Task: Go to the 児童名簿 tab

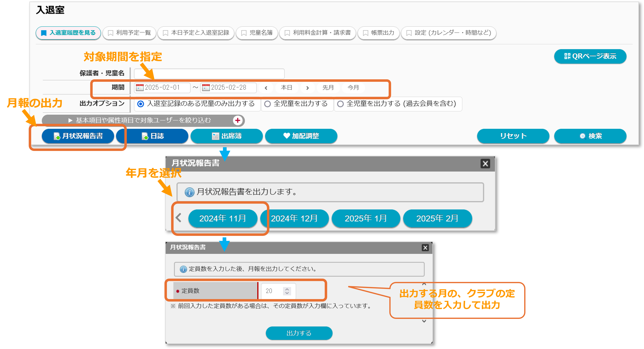Action: 257,33
